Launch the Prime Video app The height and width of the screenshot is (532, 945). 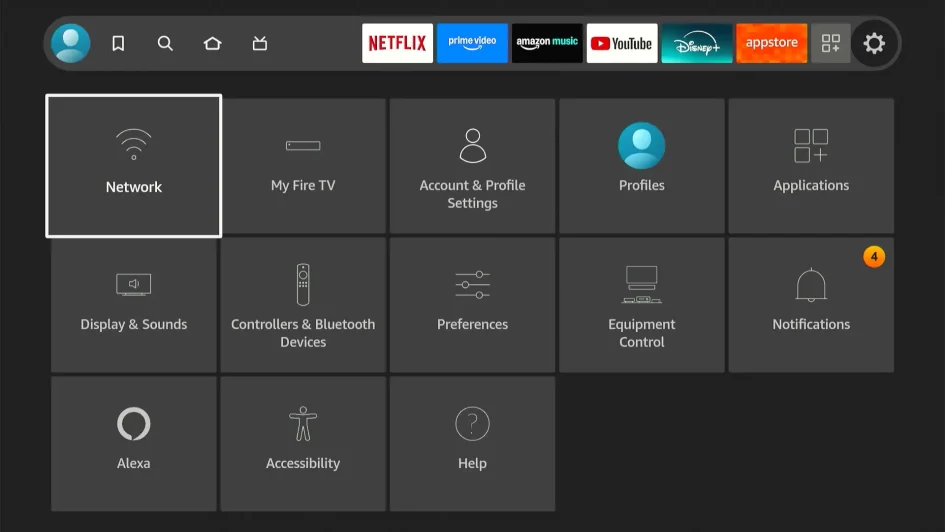click(472, 43)
